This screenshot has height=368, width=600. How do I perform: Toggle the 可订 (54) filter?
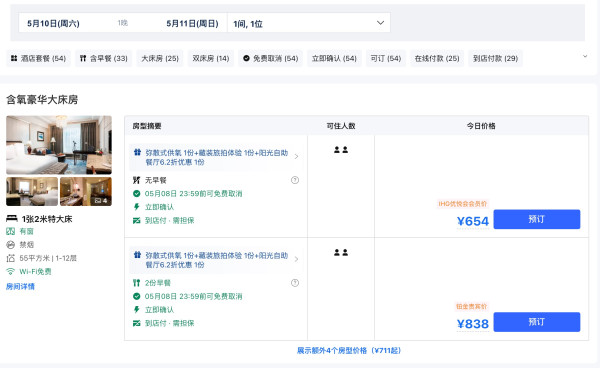point(386,59)
